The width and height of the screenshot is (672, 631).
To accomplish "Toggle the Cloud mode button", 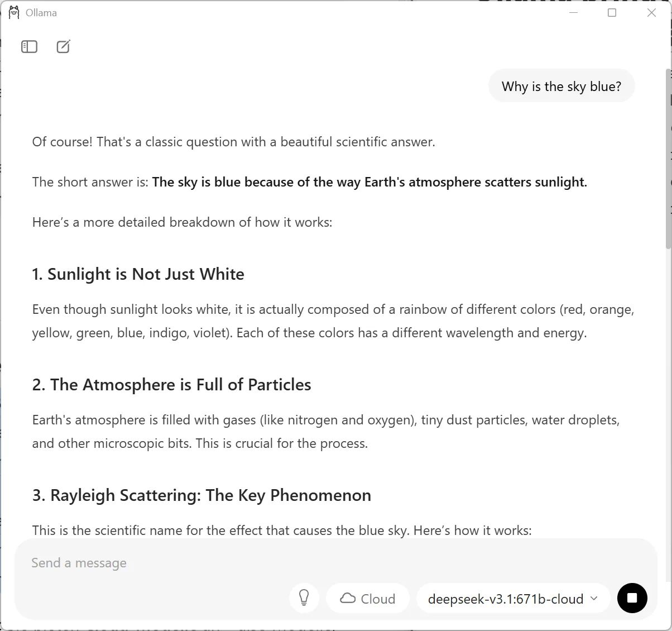I will (x=368, y=599).
